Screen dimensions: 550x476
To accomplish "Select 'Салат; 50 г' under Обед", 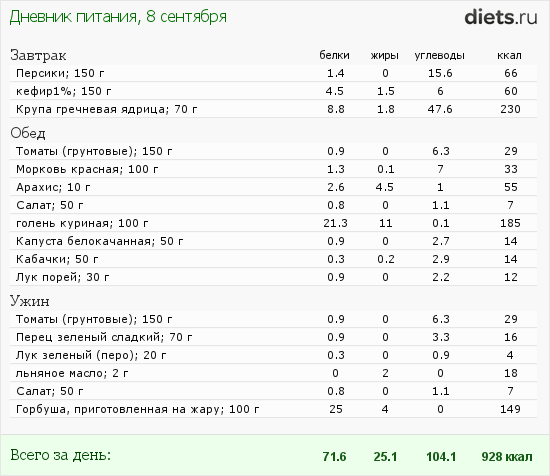I will pos(274,205).
